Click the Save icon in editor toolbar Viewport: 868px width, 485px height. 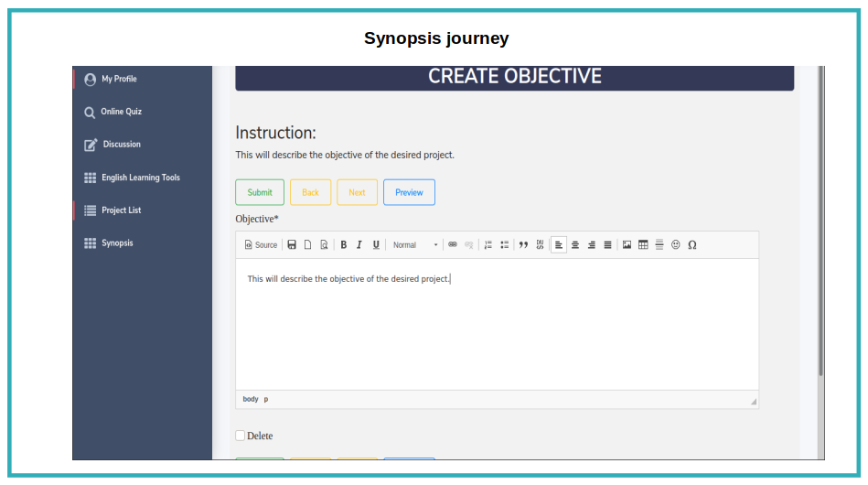(x=292, y=244)
